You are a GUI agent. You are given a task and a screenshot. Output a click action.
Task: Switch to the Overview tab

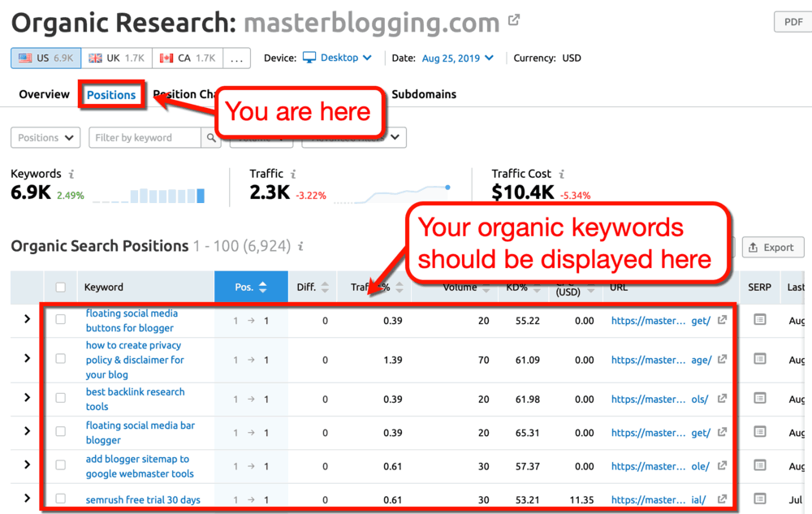[43, 94]
